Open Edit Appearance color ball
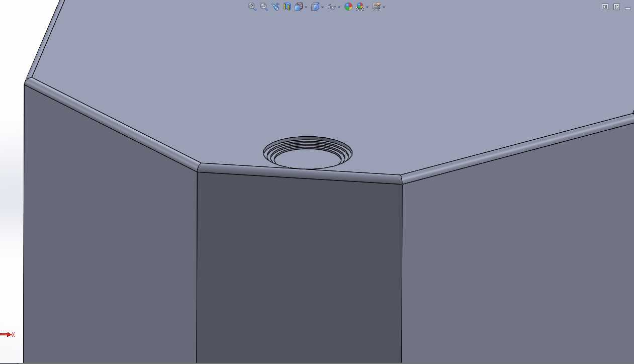 click(x=348, y=7)
